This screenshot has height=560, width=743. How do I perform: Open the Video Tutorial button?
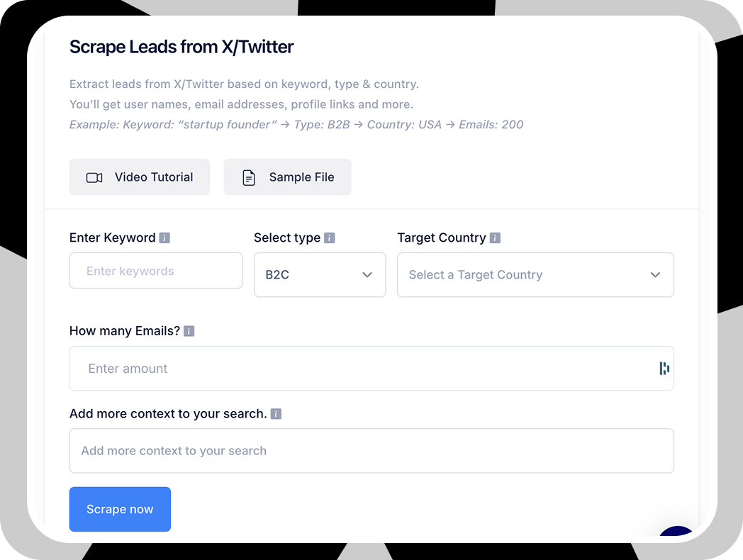140,177
